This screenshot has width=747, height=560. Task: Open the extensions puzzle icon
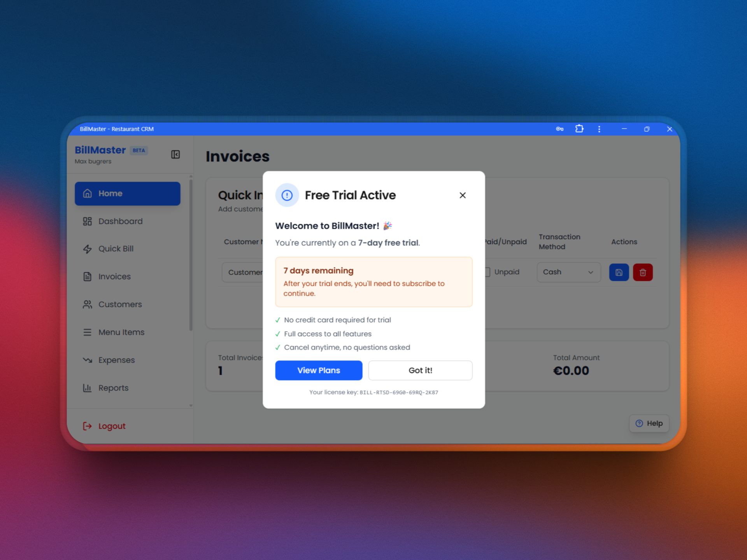coord(579,129)
